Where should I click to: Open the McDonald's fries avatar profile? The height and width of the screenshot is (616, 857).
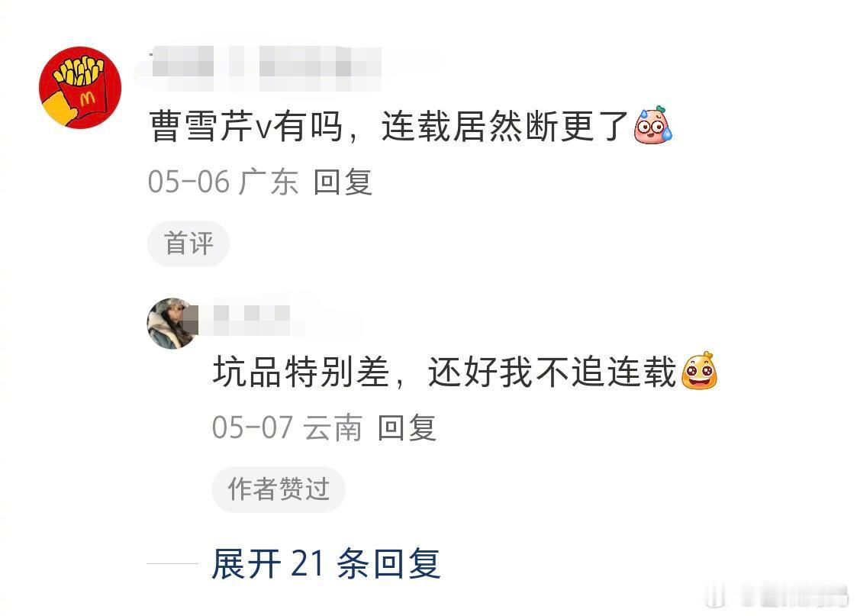pos(80,88)
